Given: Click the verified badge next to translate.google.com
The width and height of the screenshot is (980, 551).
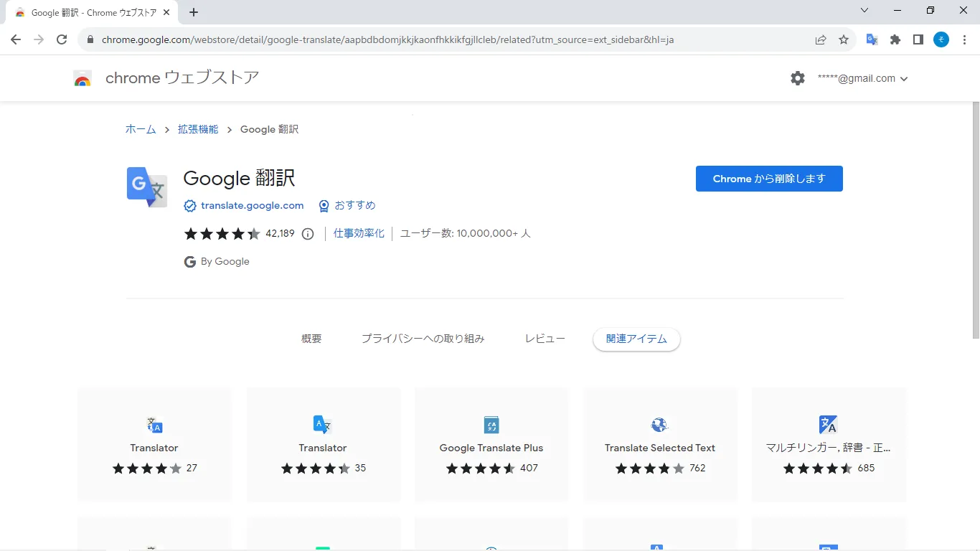Looking at the screenshot, I should [190, 206].
